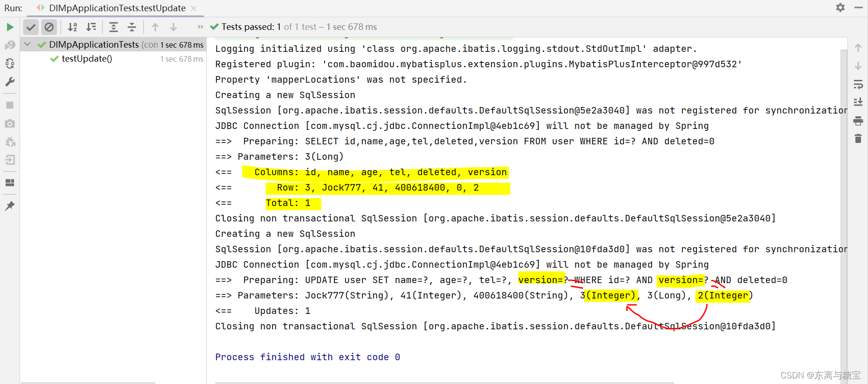Expand all test nodes
Screen dimensions: 868x384
[113, 27]
